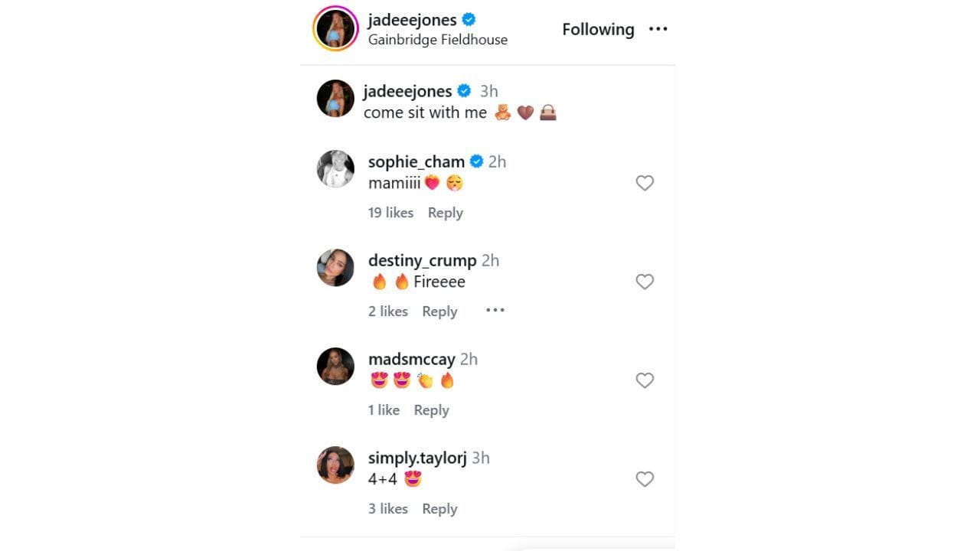Click jadeeejones' verified badge at top
Screen dimensions: 980x551
pyautogui.click(x=468, y=19)
